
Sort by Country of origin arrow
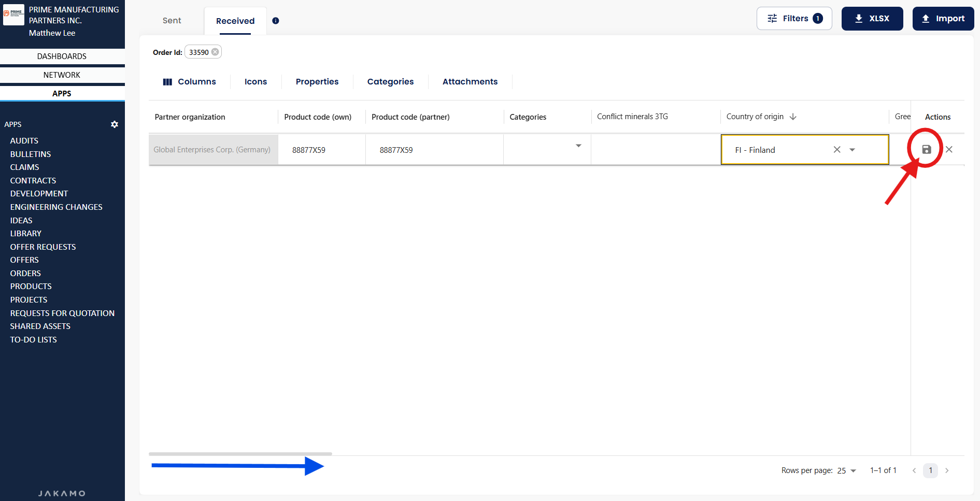[793, 117]
